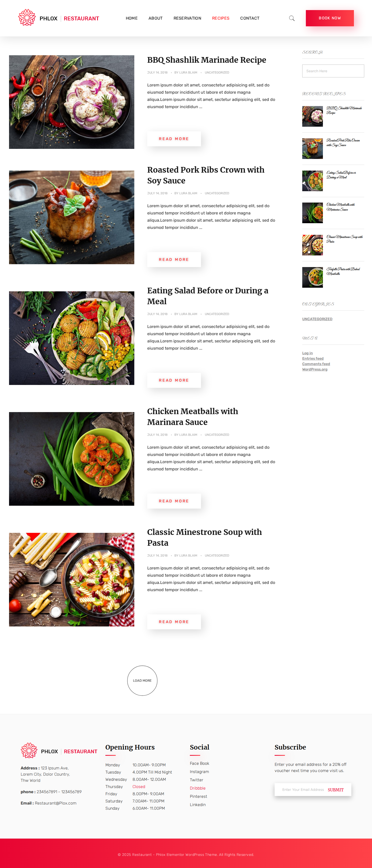Click the Enter Your Email Address field
The image size is (372, 868).
(x=303, y=790)
